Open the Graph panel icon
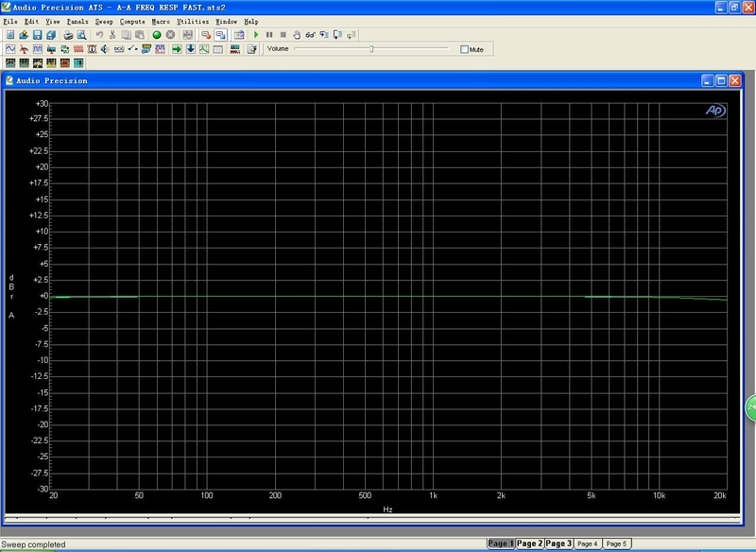Screen dimensions: 756x552 pos(204,49)
